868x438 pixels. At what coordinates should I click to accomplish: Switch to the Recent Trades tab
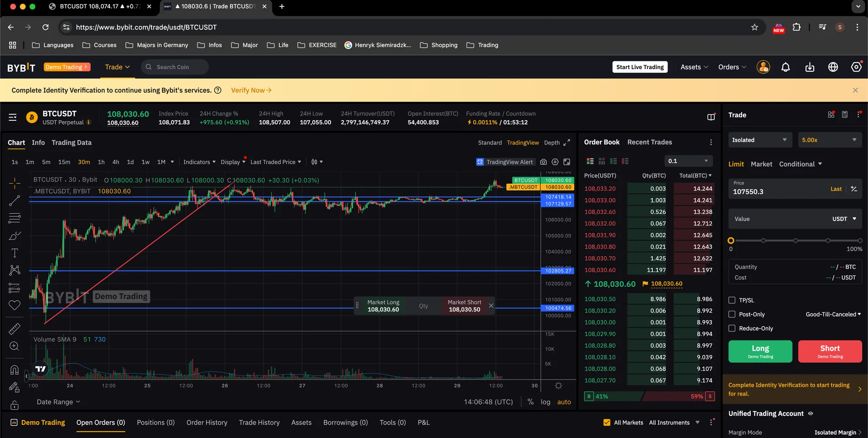click(649, 142)
